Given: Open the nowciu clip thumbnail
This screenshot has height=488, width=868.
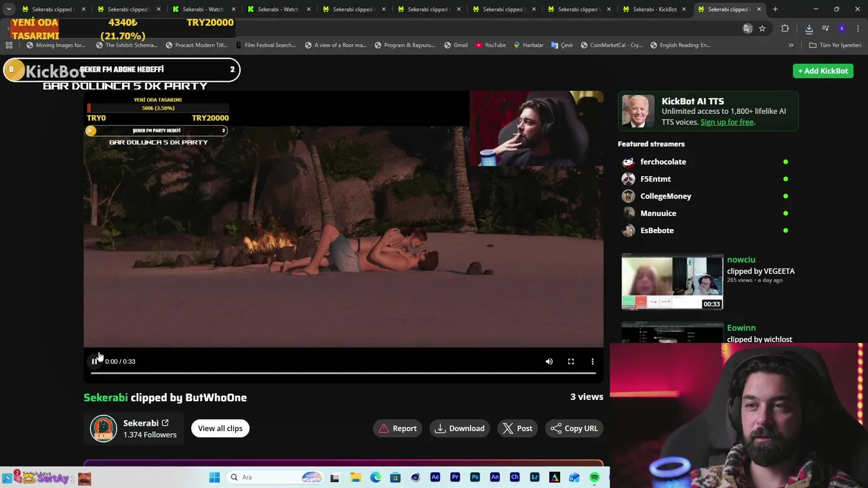Looking at the screenshot, I should [672, 282].
